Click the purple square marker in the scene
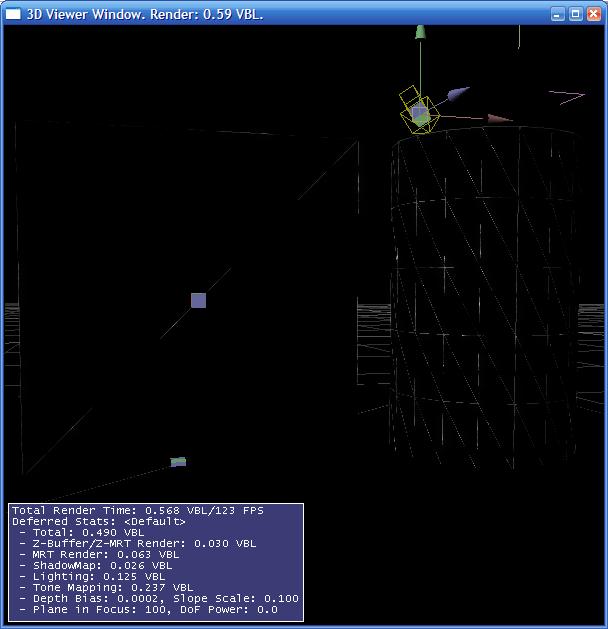 click(x=199, y=300)
